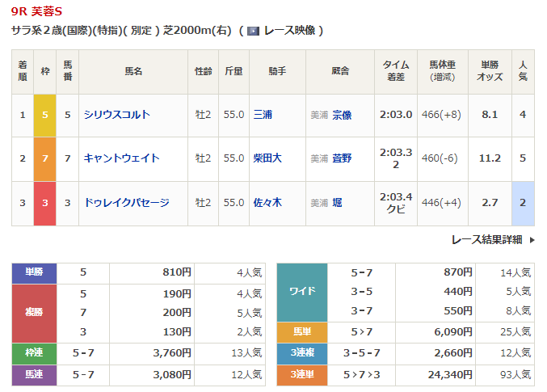Open jockey 佐々木 page

(267, 202)
